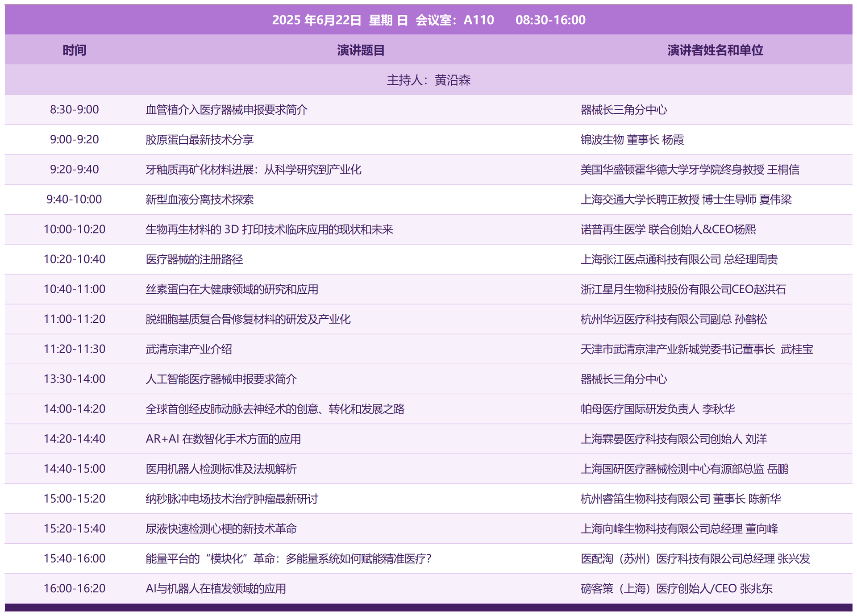Click the 时间 column header
857x616 pixels.
coord(74,50)
